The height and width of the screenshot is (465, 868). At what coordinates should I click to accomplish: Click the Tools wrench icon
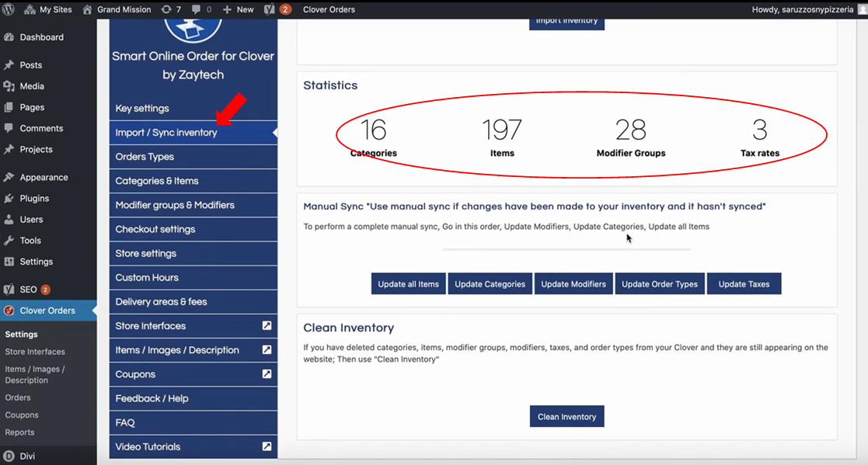pyautogui.click(x=9, y=241)
